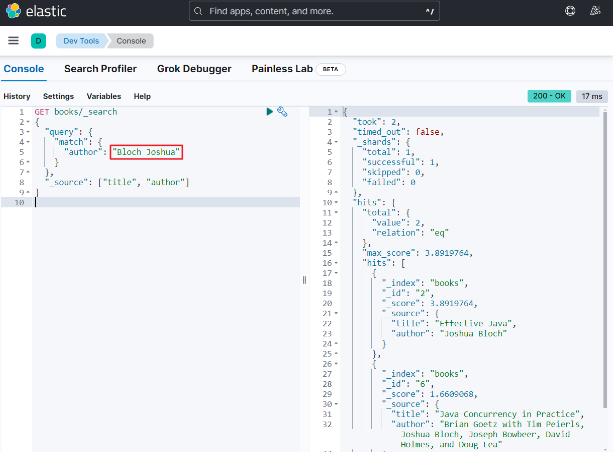Open Console Settings
Image resolution: width=613 pixels, height=452 pixels.
pos(58,96)
